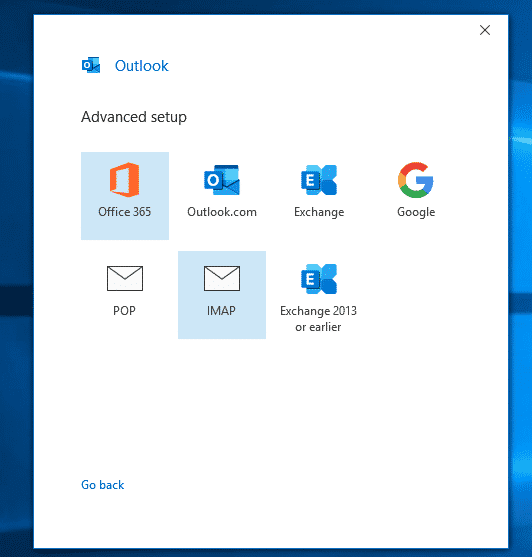This screenshot has height=557, width=532.
Task: Select the orange Office 365 logo icon
Action: tap(124, 180)
